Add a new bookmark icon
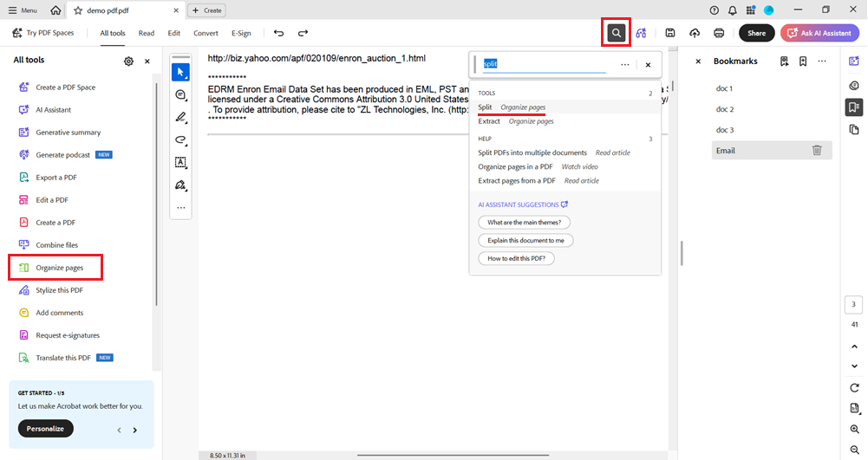This screenshot has width=868, height=460. click(803, 62)
